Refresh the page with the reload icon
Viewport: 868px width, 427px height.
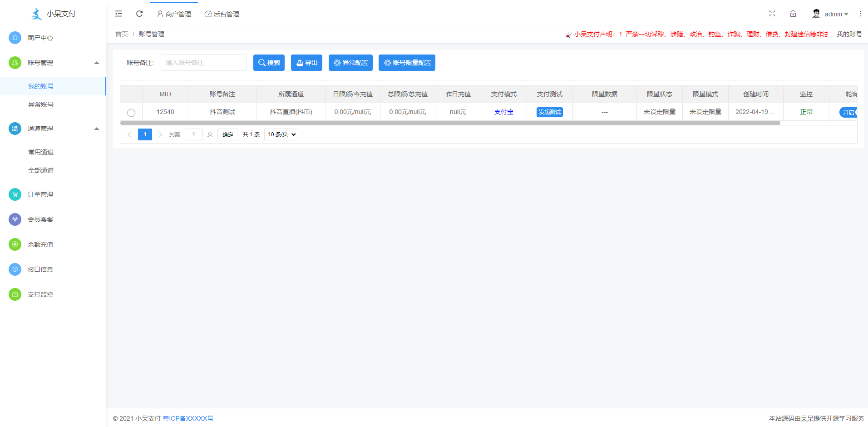(x=139, y=14)
